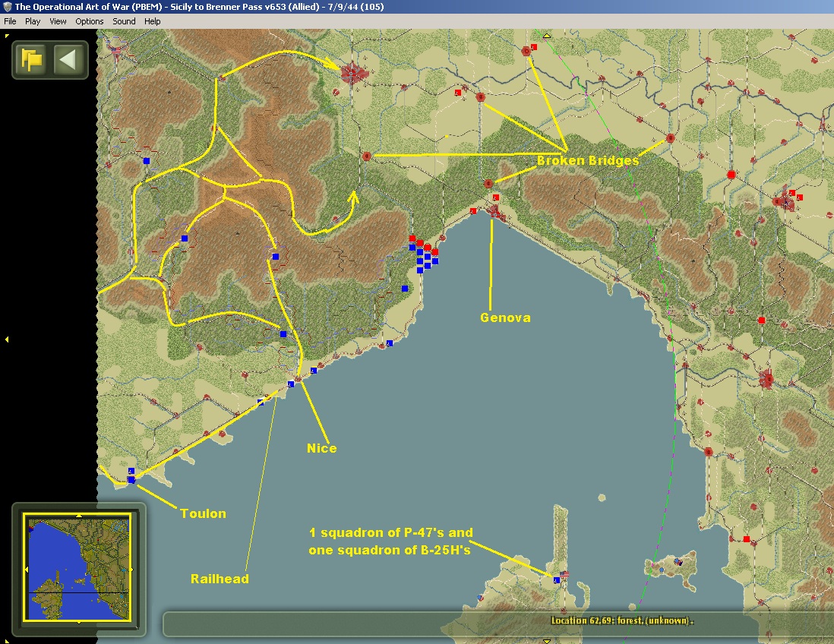Screen dimensions: 834x644
Task: Click the map's bottom edge scroll arrow
Action: click(x=546, y=641)
